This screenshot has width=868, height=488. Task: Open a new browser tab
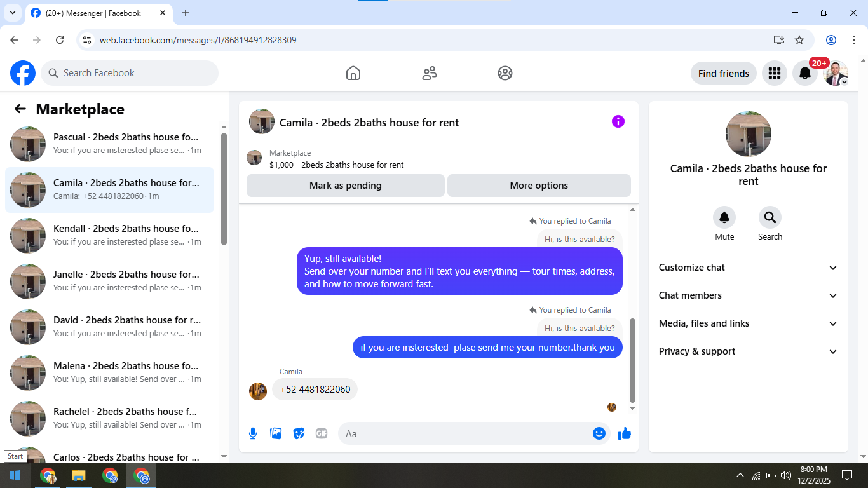(x=186, y=13)
